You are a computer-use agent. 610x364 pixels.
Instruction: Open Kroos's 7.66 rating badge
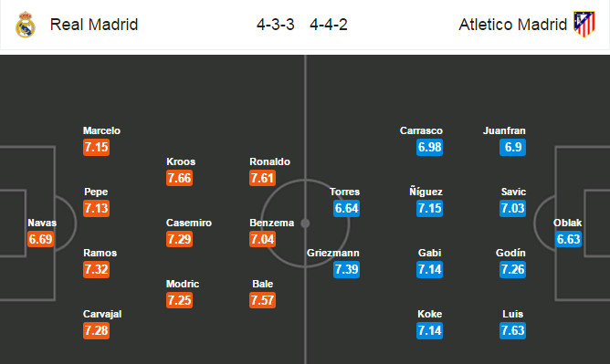179,178
